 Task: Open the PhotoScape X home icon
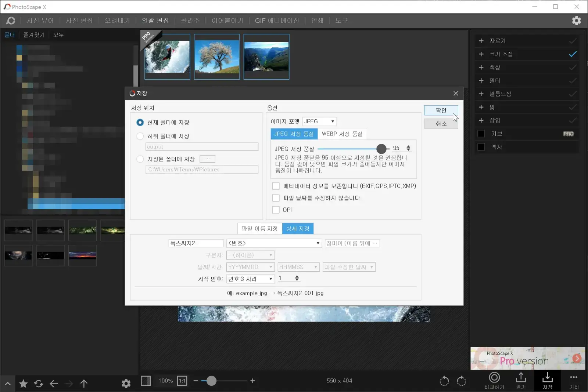pos(11,21)
